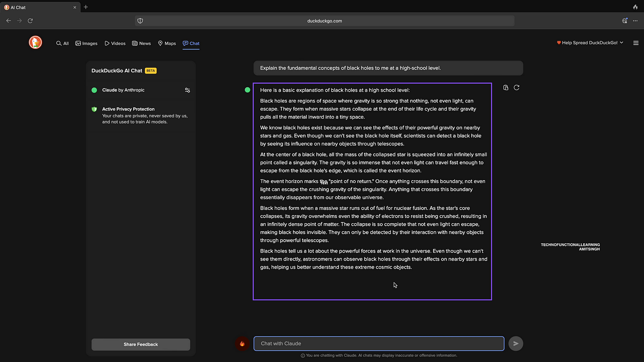Open the model settings sliders icon

(187, 90)
